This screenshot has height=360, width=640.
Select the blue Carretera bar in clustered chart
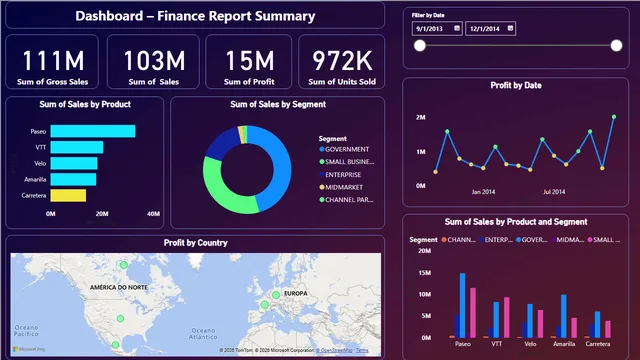click(598, 324)
